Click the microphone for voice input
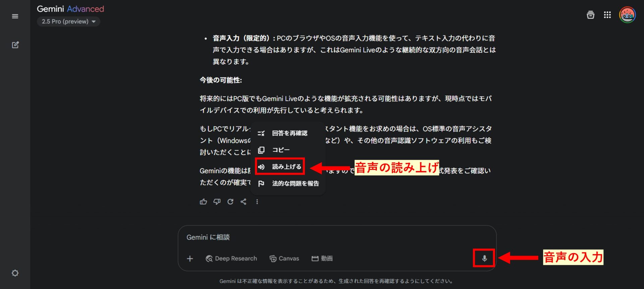 pos(484,258)
